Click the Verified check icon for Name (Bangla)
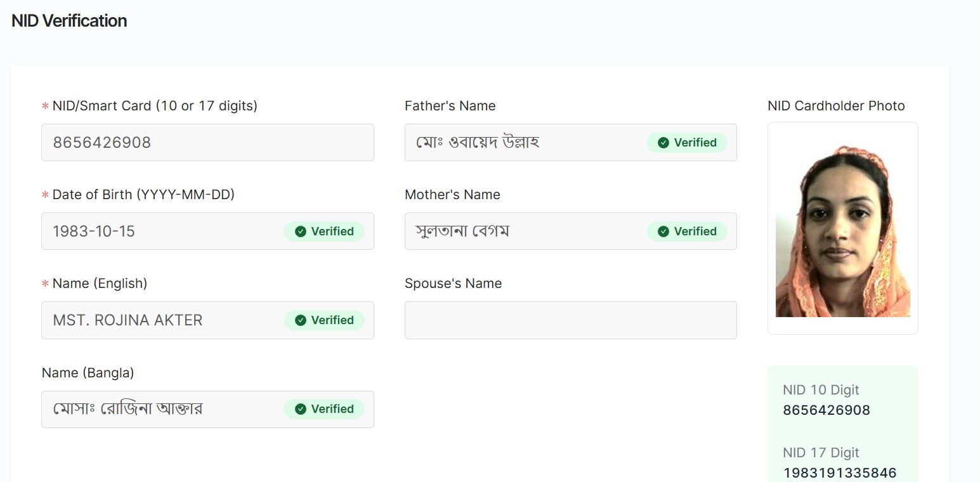 pos(301,409)
